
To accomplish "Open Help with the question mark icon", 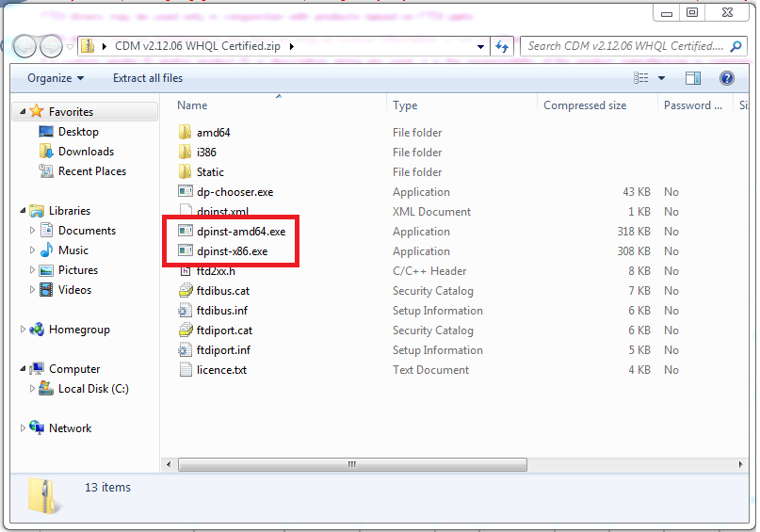I will click(726, 78).
